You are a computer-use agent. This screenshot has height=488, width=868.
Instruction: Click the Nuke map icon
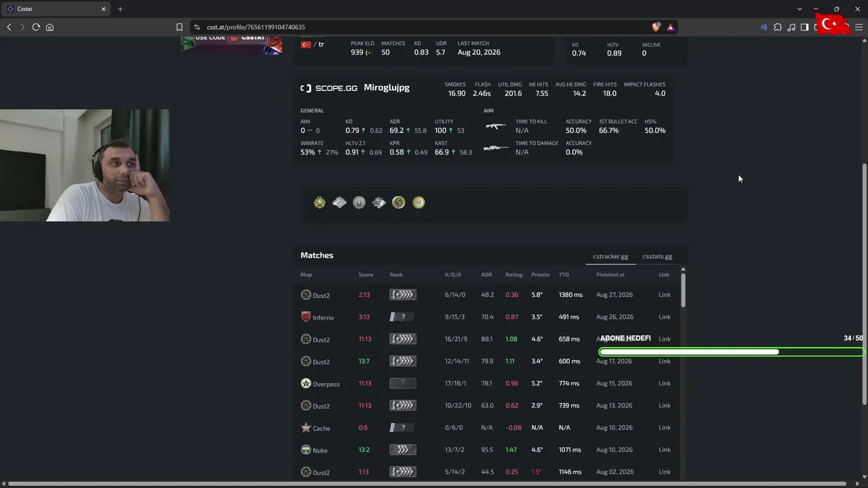pyautogui.click(x=306, y=450)
